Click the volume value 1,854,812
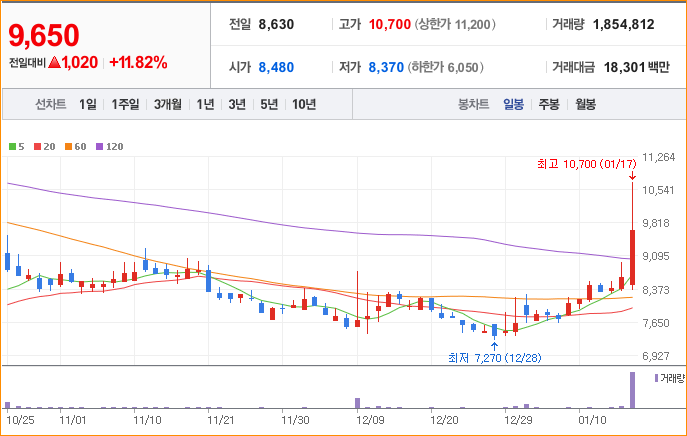The width and height of the screenshot is (687, 436). point(623,25)
